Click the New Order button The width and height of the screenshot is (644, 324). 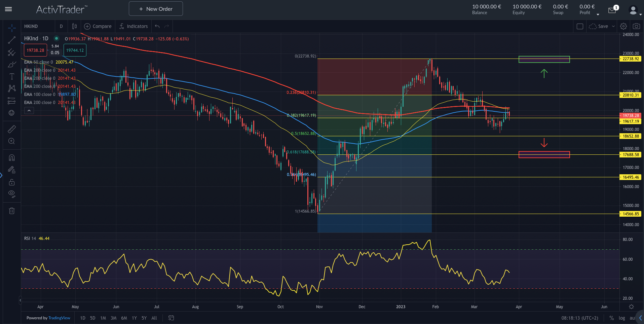tap(155, 8)
